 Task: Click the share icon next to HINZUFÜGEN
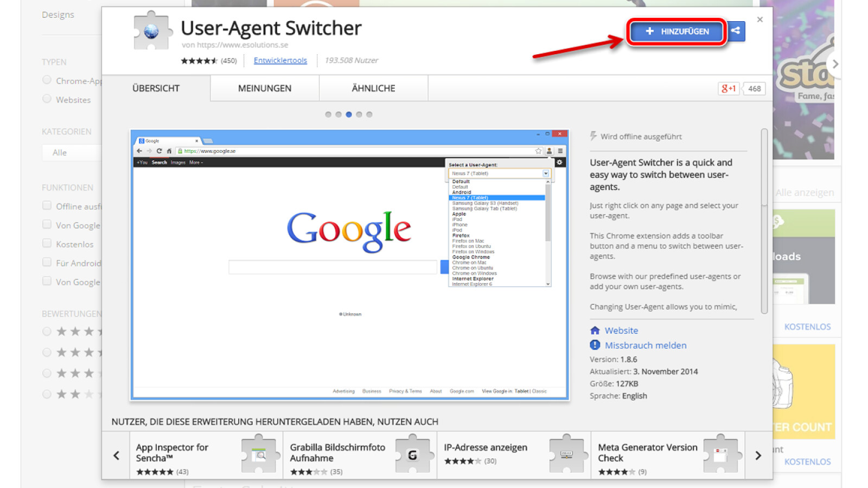click(736, 31)
